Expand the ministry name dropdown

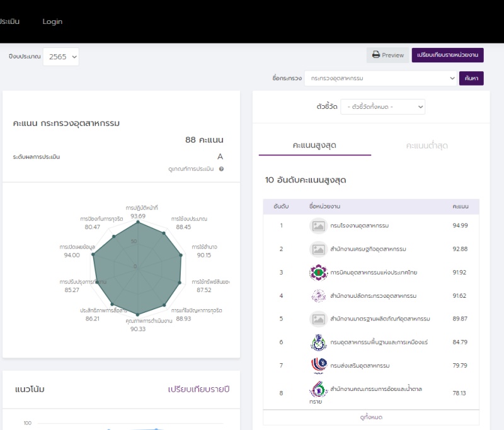380,78
